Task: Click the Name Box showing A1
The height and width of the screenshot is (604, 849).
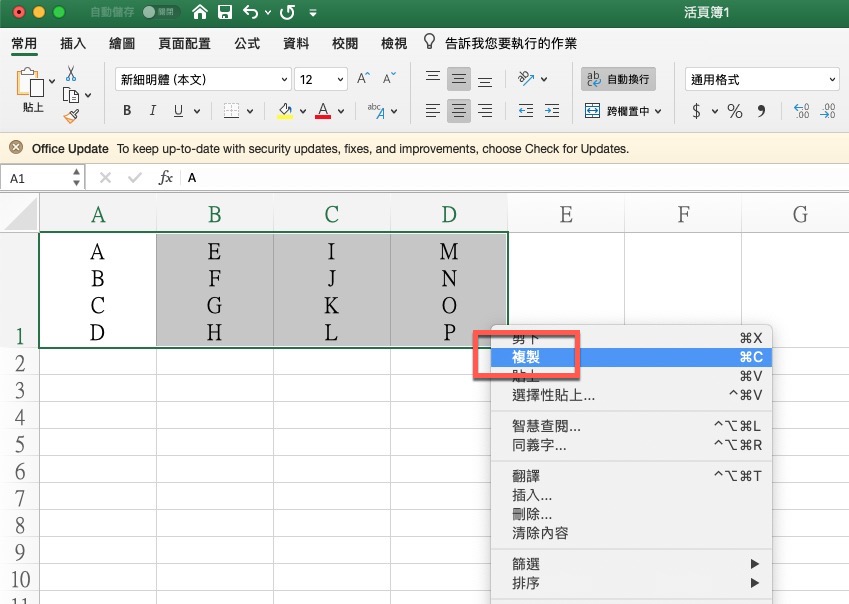Action: pos(38,177)
